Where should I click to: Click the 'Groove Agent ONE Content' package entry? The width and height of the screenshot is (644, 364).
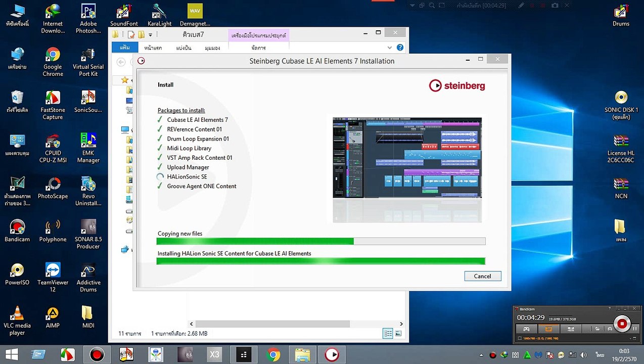pos(202,186)
